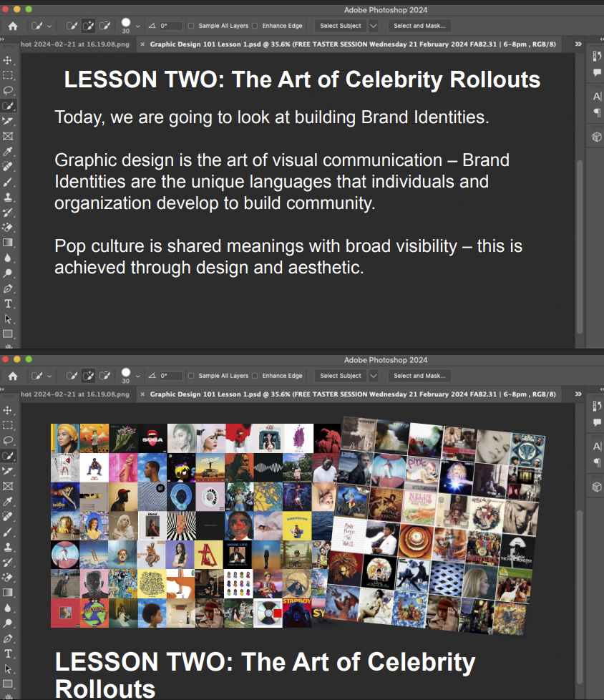Select History Brush tool in lower window
Viewport: 604px width, 700px height.
coord(8,562)
